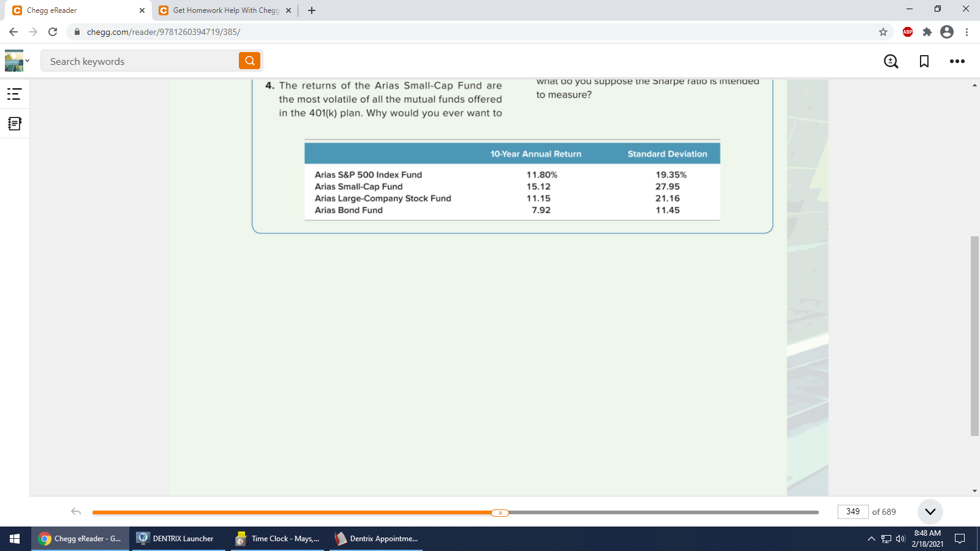This screenshot has height=551, width=980.
Task: Open Time Clock taskbar app
Action: (277, 539)
